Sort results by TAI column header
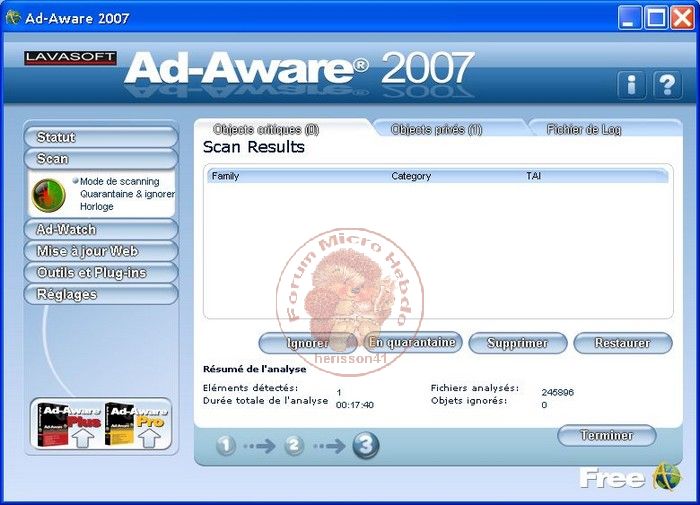Viewport: 700px width, 505px height. 533,176
